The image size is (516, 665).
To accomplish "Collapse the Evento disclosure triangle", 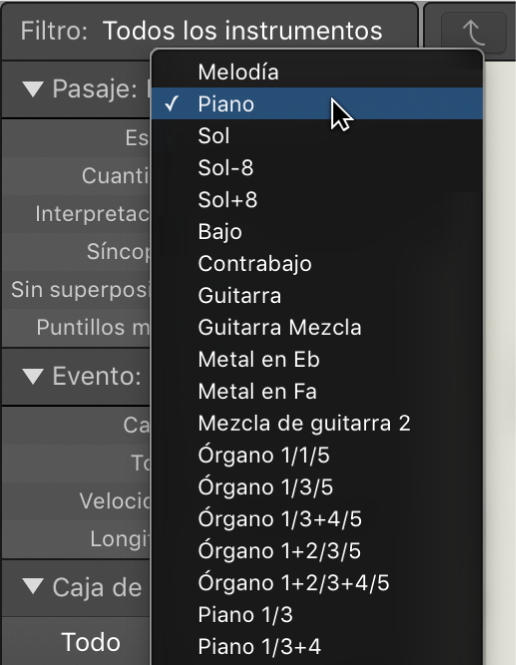I will point(33,376).
